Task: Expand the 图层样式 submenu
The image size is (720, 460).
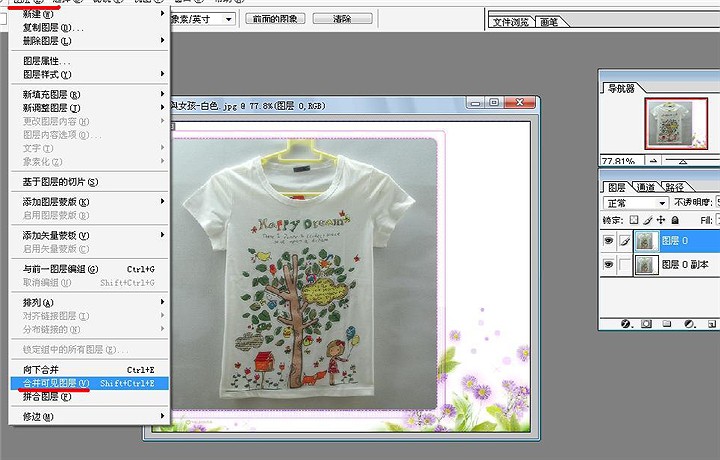Action: (162, 73)
